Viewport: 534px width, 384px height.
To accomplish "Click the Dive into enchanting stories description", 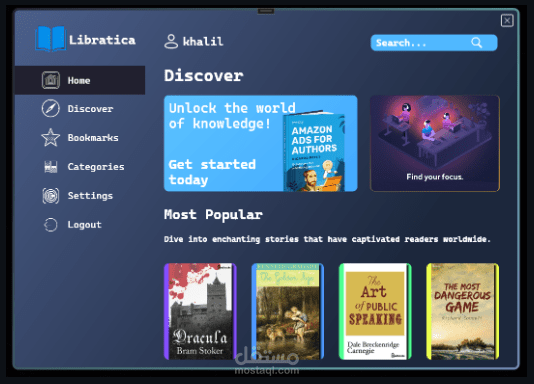I will (x=327, y=239).
